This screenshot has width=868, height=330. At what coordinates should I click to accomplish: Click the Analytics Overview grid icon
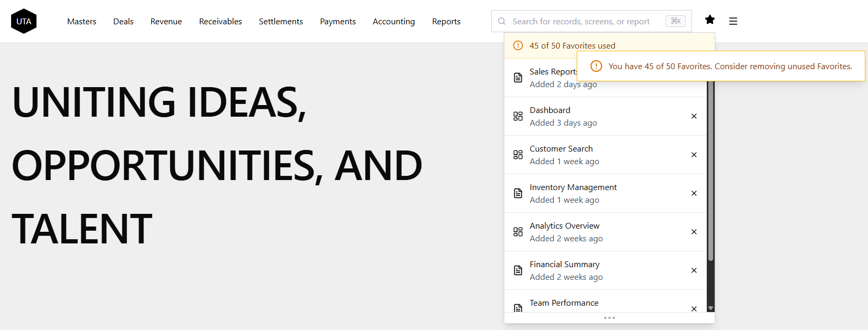(x=518, y=232)
